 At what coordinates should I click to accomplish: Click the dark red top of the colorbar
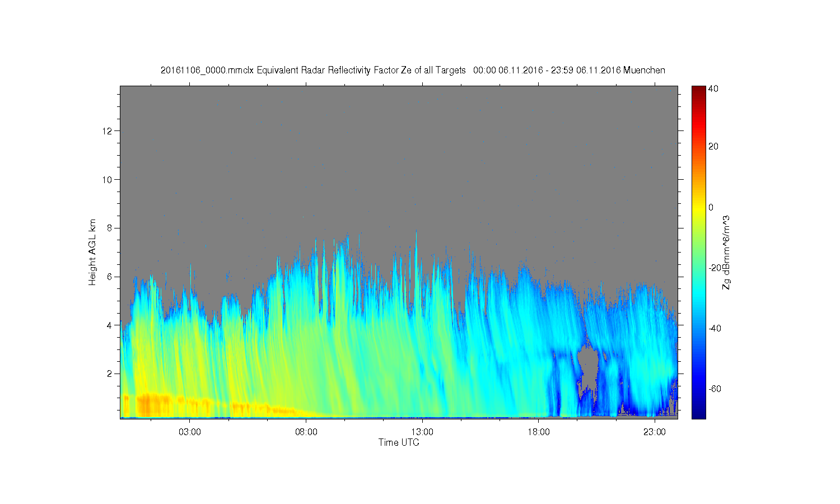698,90
